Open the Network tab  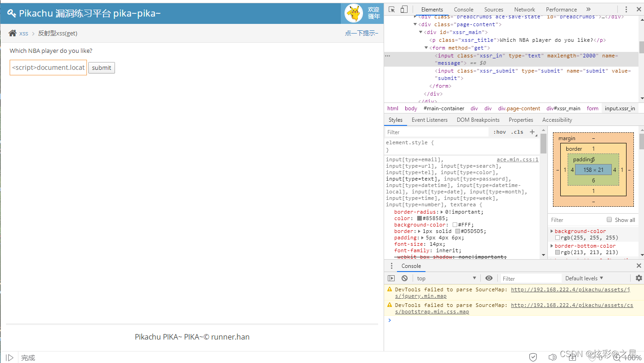[524, 9]
